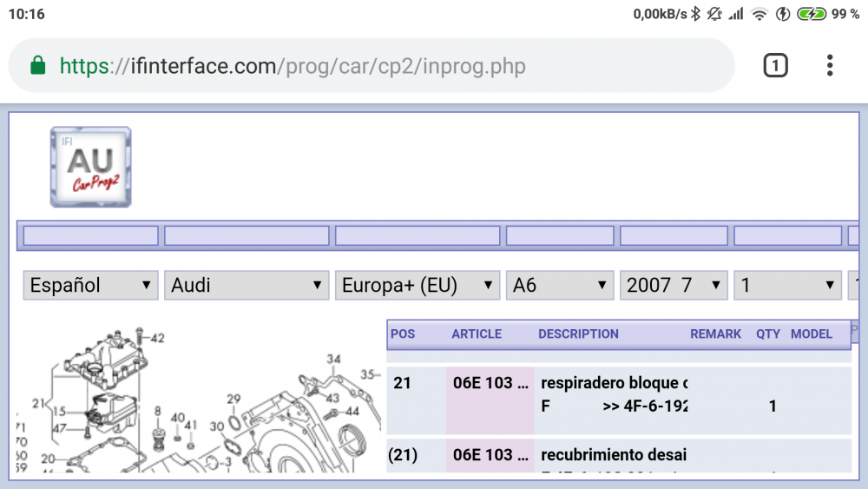Click part number 35 in the diagram
Image resolution: width=868 pixels, height=489 pixels.
367,374
